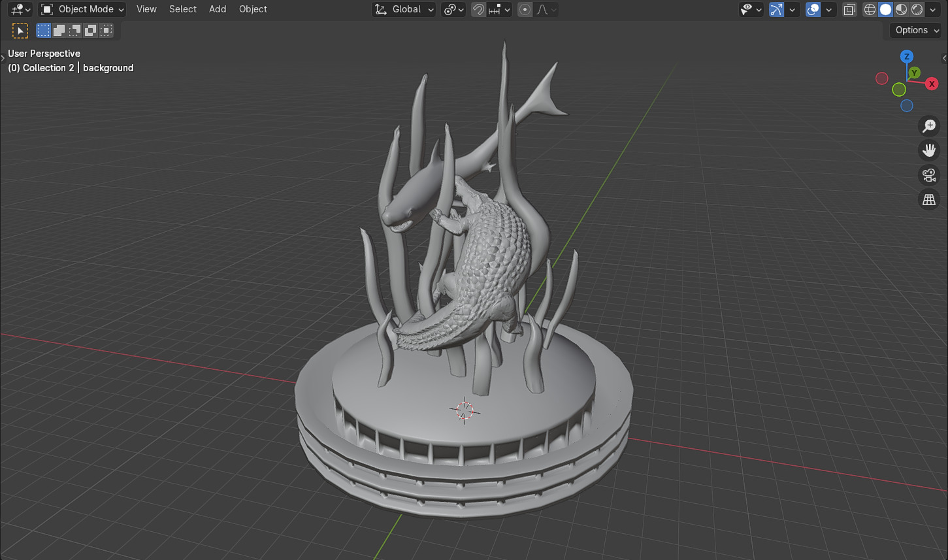Click the zoom view magnifier icon
Viewport: 948px width, 560px height.
click(928, 126)
